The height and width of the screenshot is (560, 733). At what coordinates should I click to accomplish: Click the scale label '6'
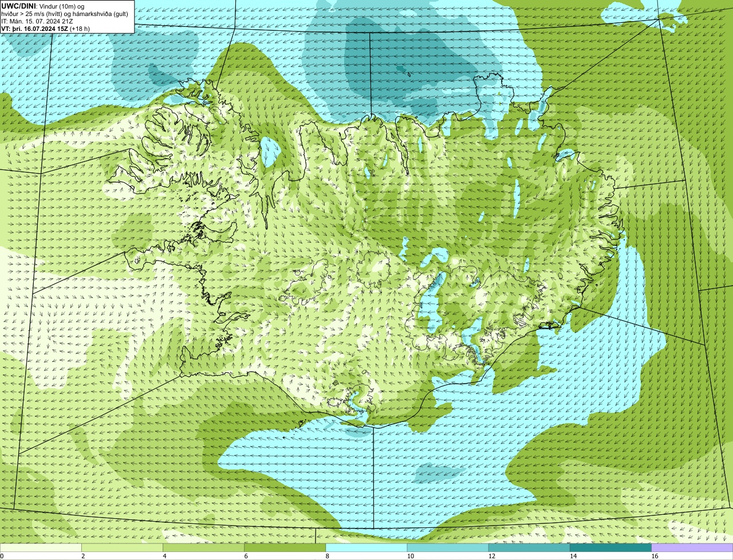pyautogui.click(x=246, y=556)
